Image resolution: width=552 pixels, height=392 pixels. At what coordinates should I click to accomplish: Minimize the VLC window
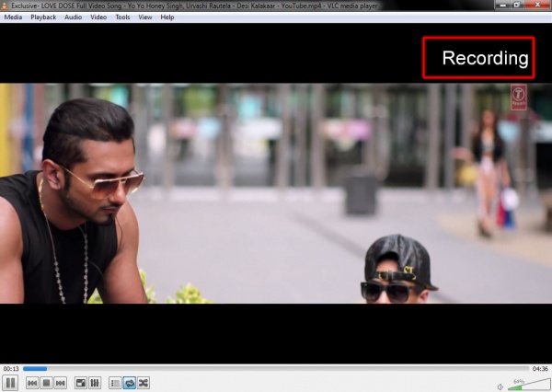pos(502,5)
